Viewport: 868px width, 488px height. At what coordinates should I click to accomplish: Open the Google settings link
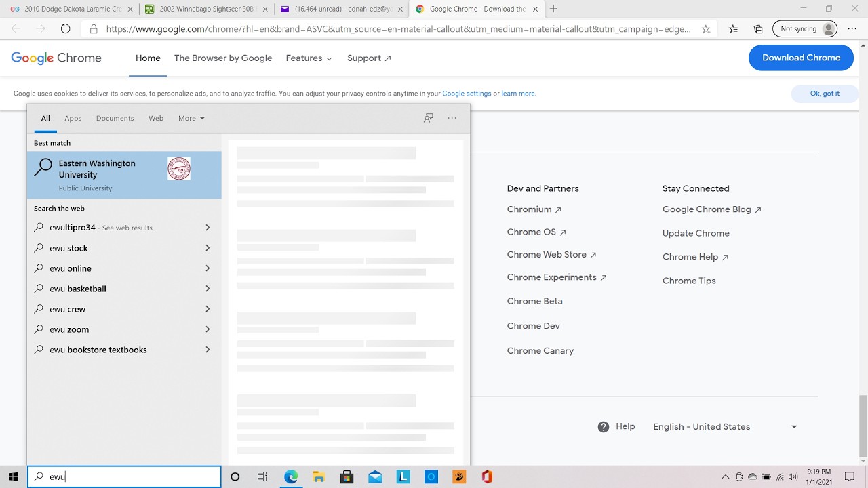[x=467, y=94]
